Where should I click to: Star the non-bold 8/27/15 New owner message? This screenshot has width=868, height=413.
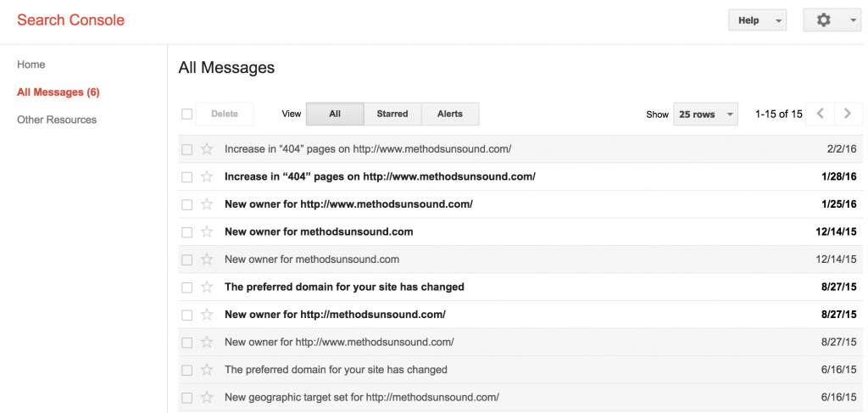pos(207,343)
